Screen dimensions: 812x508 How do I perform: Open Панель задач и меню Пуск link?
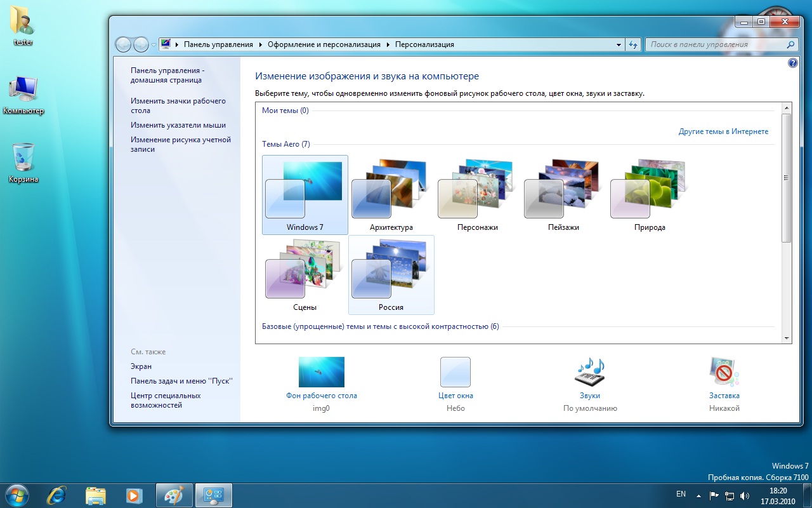[181, 381]
